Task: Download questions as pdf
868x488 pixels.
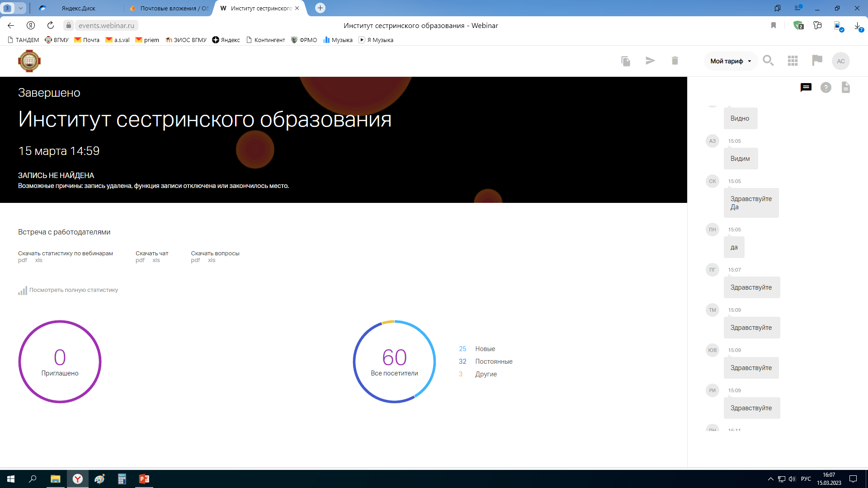Action: coord(195,260)
